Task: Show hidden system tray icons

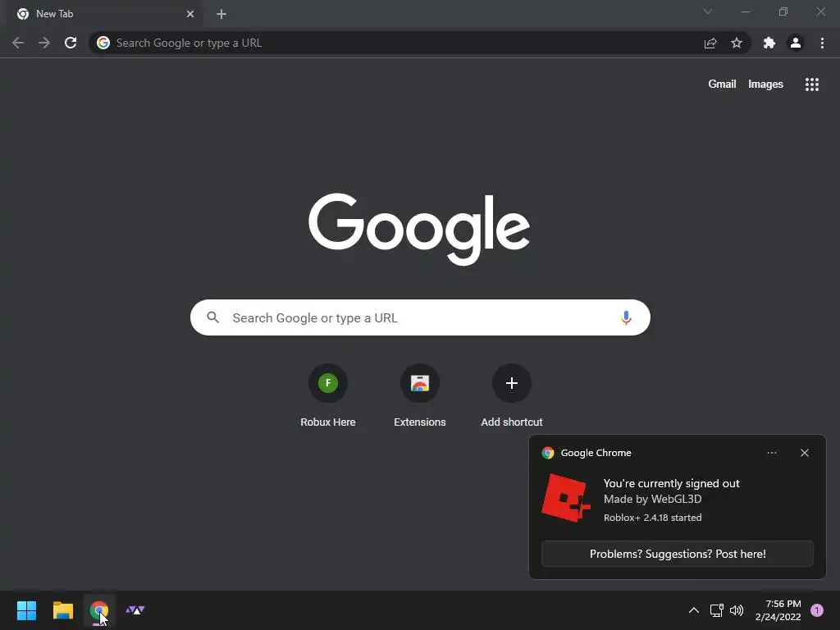Action: tap(694, 610)
